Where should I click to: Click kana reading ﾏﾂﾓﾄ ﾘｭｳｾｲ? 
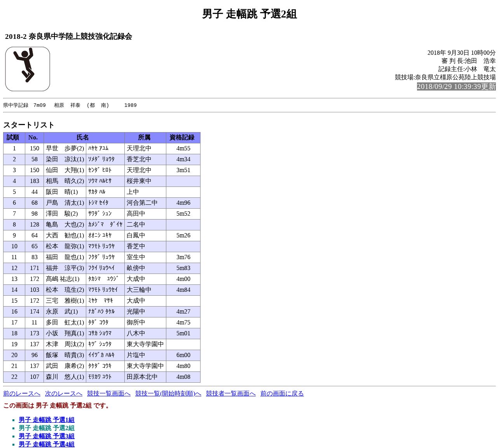[103, 290]
